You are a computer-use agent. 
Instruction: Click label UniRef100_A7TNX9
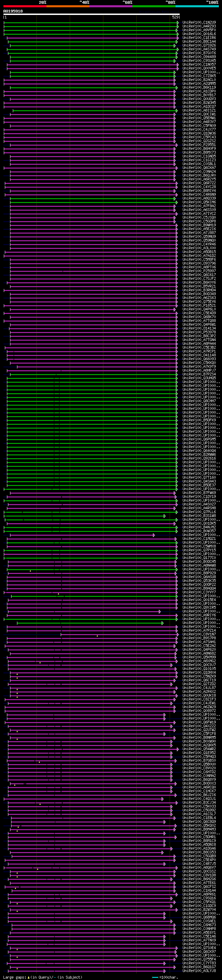click(199, 940)
